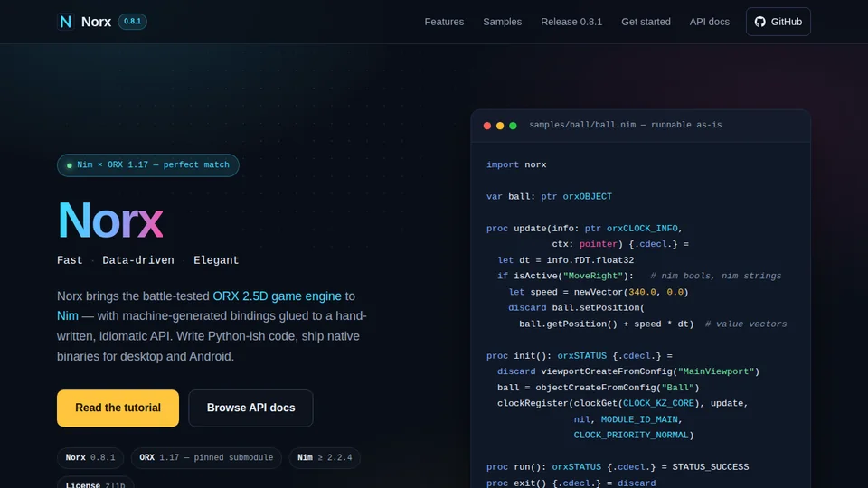
Task: Click the green window dot in code panel
Action: (x=514, y=126)
